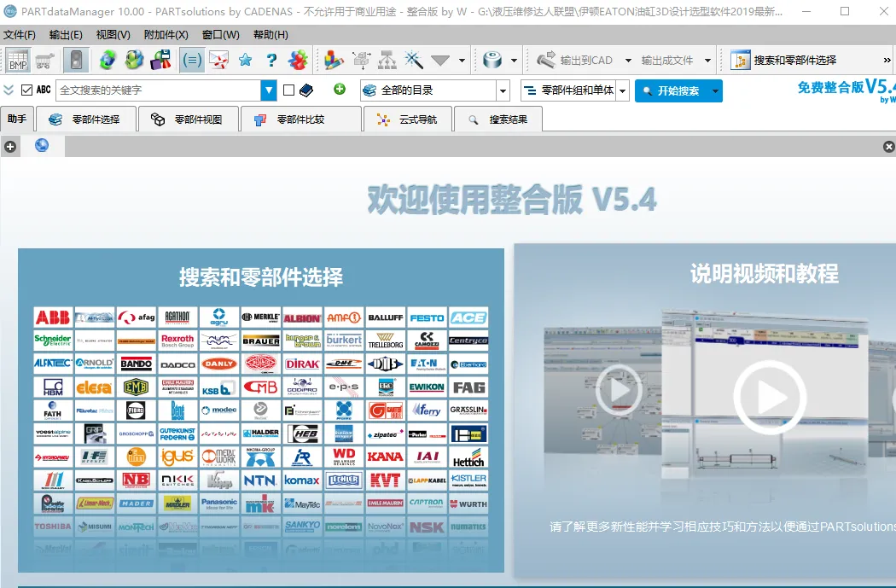The image size is (896, 588).
Task: Toggle the speaker device toolbar icon
Action: click(76, 60)
